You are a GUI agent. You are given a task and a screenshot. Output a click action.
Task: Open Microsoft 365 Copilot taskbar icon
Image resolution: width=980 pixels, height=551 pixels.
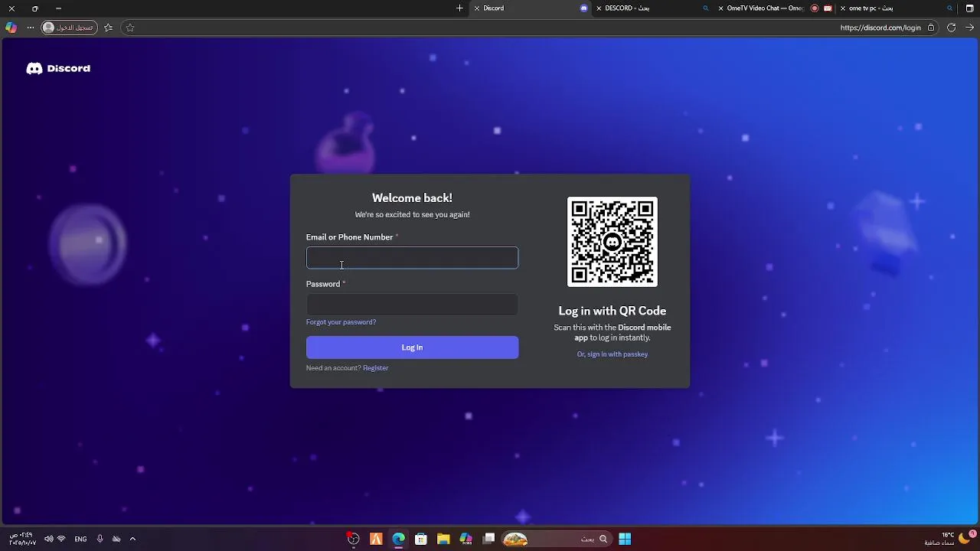point(465,539)
